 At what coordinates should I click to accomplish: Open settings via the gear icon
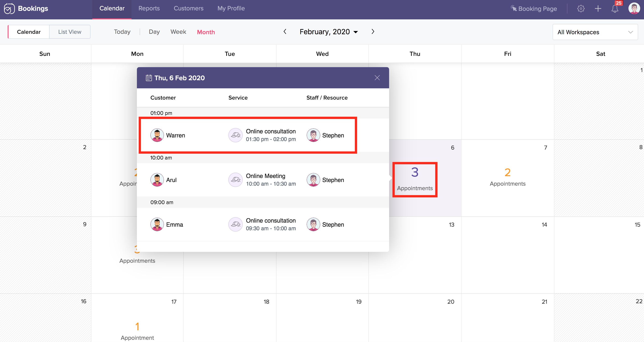[581, 9]
